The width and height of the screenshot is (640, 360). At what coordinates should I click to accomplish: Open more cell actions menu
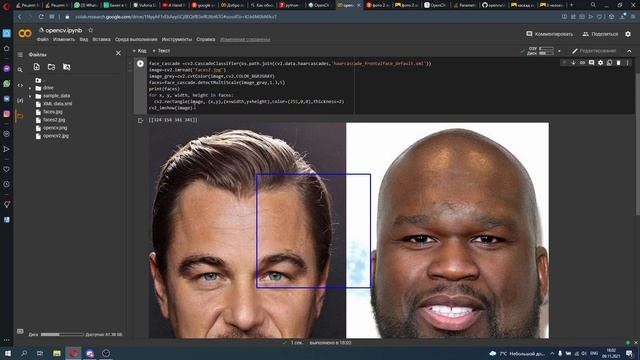pyautogui.click(x=627, y=63)
